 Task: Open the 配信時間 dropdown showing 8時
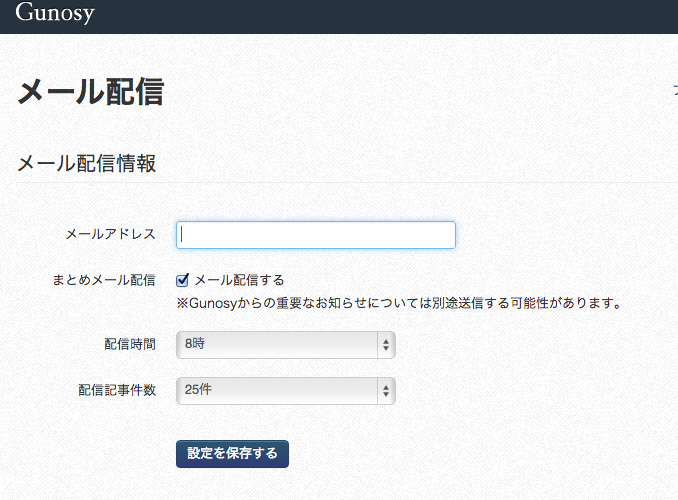point(286,345)
